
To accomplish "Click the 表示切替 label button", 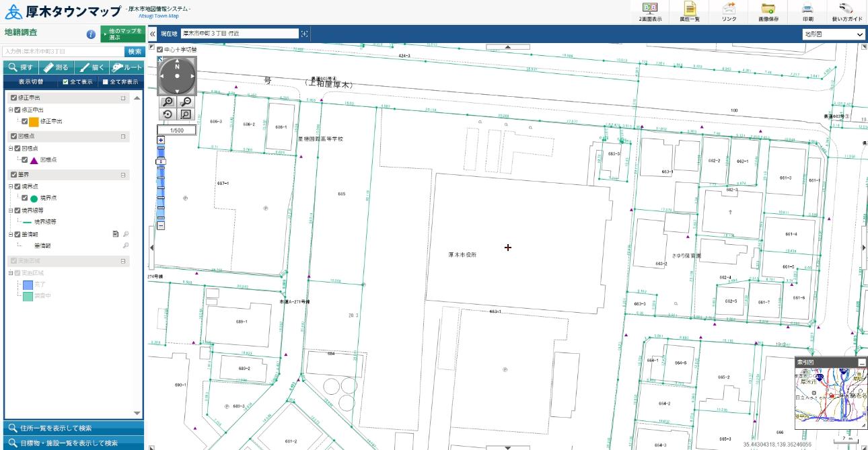I will click(x=30, y=82).
